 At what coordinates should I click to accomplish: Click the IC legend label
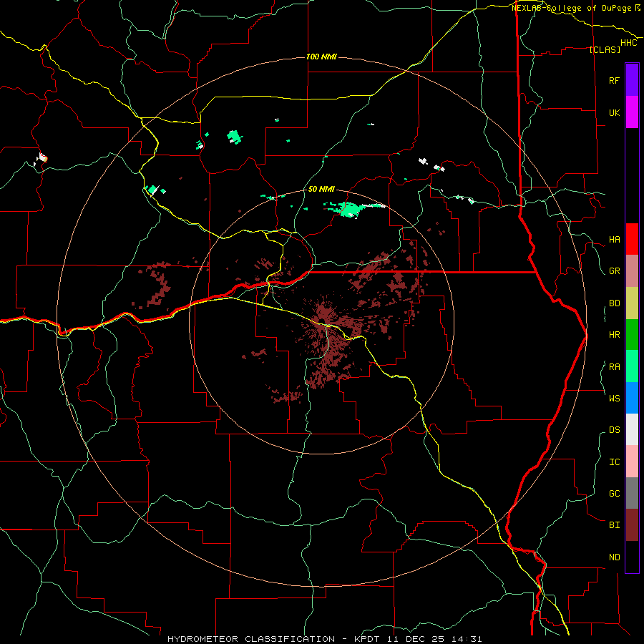pyautogui.click(x=614, y=462)
